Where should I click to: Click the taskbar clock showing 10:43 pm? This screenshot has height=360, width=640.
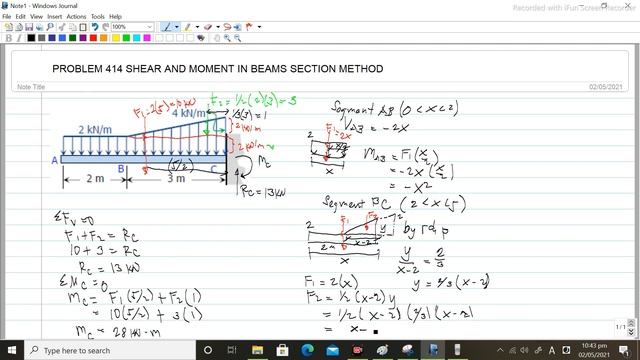pyautogui.click(x=594, y=350)
